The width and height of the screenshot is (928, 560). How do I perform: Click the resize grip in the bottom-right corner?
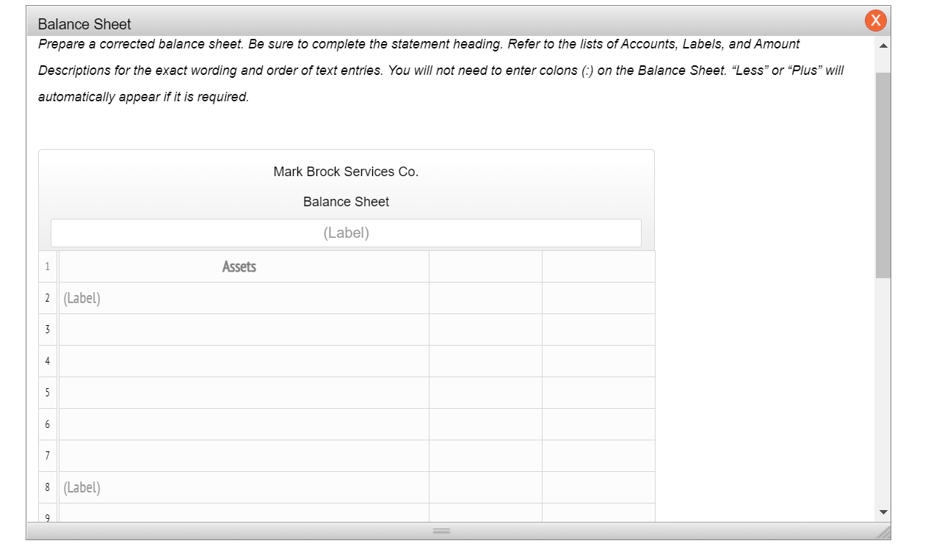885,534
